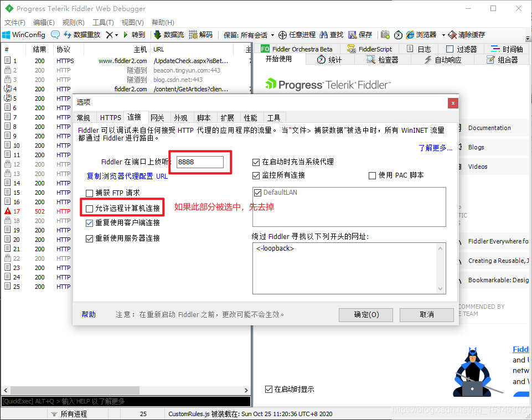Open the 统计 statistics tab

(329, 60)
